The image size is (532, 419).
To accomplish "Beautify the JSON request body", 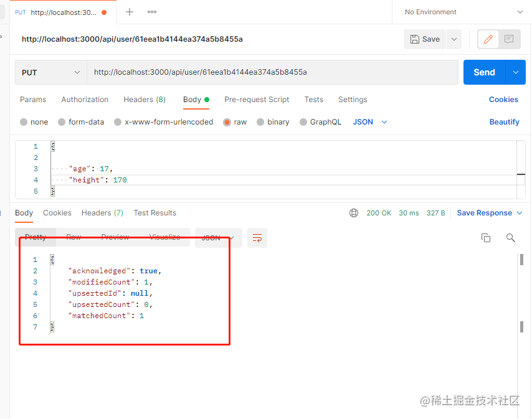I will [x=504, y=121].
